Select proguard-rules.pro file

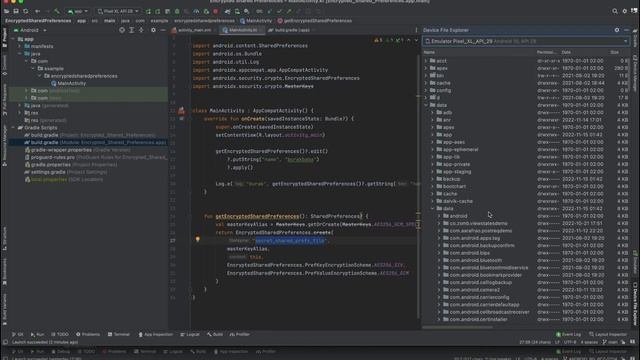point(53,157)
